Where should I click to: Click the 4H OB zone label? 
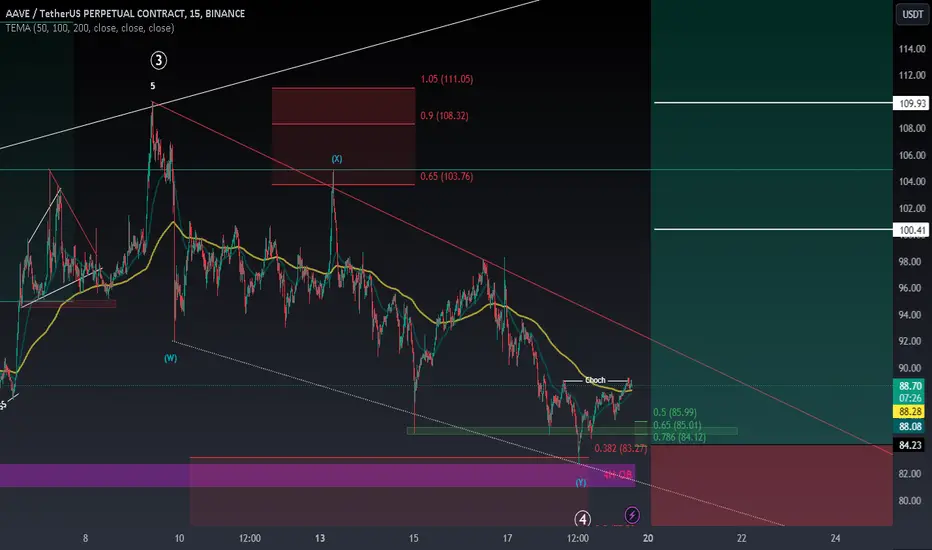pos(618,474)
